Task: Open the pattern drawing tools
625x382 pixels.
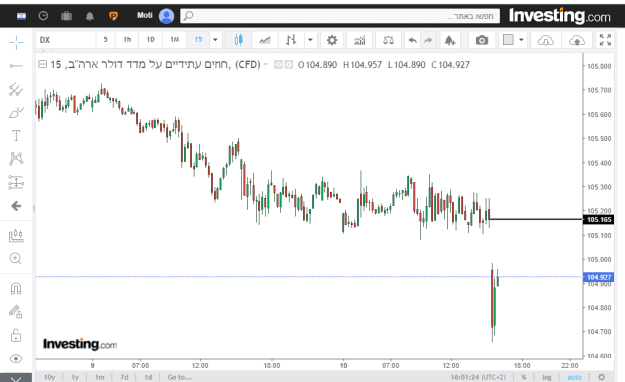Action: pyautogui.click(x=16, y=159)
